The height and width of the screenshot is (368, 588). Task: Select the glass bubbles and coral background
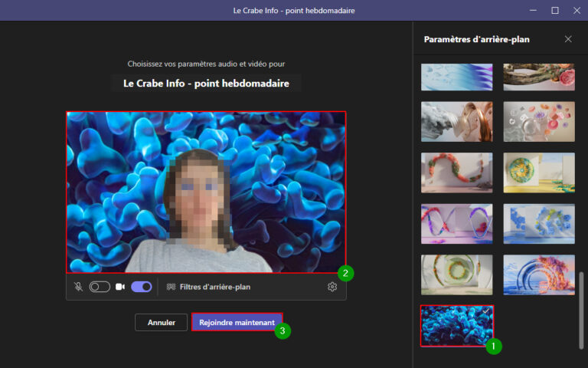[539, 122]
